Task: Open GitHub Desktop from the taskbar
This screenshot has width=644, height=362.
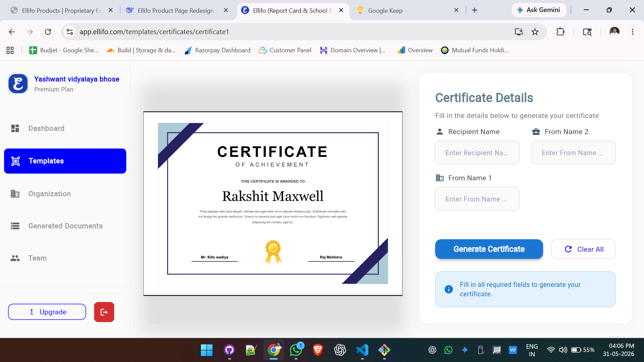Action: tap(229, 350)
